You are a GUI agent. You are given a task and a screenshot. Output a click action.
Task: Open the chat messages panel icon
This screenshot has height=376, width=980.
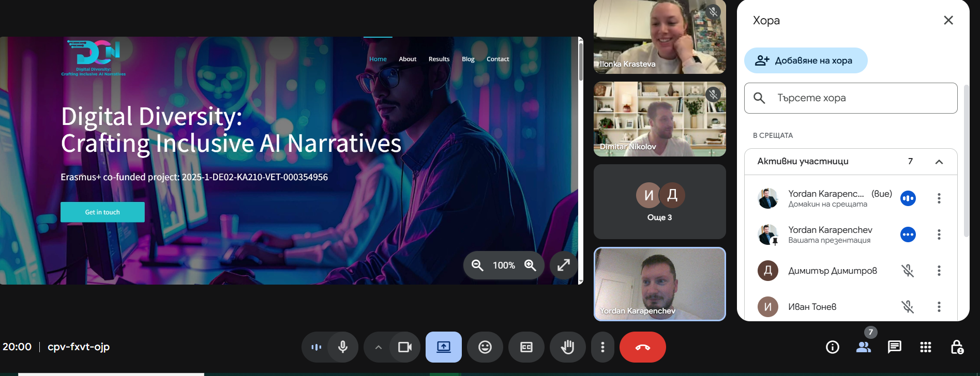[x=894, y=347]
